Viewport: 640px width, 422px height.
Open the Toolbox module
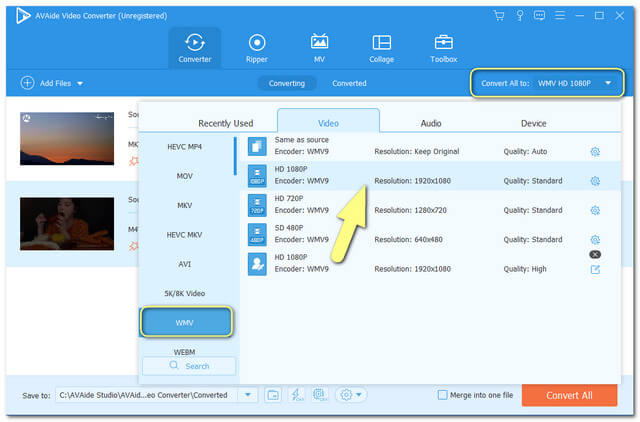click(444, 48)
